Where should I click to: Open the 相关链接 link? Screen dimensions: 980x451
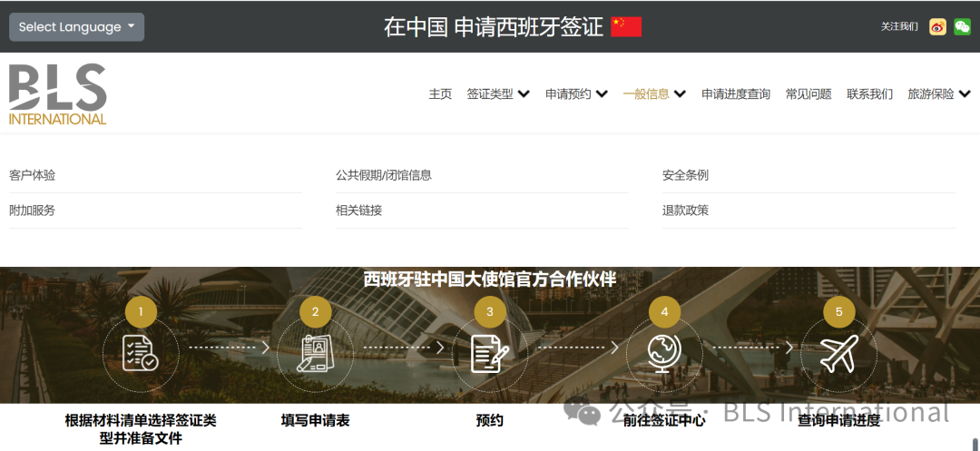(x=358, y=211)
